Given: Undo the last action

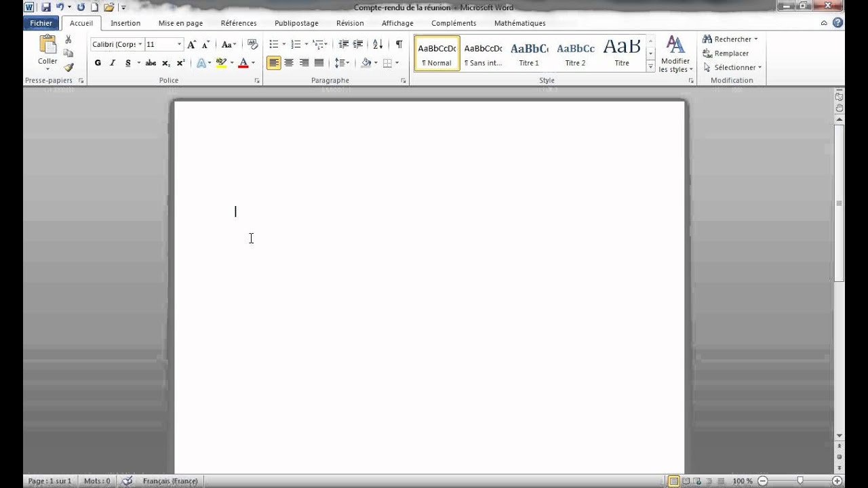Looking at the screenshot, I should point(60,7).
